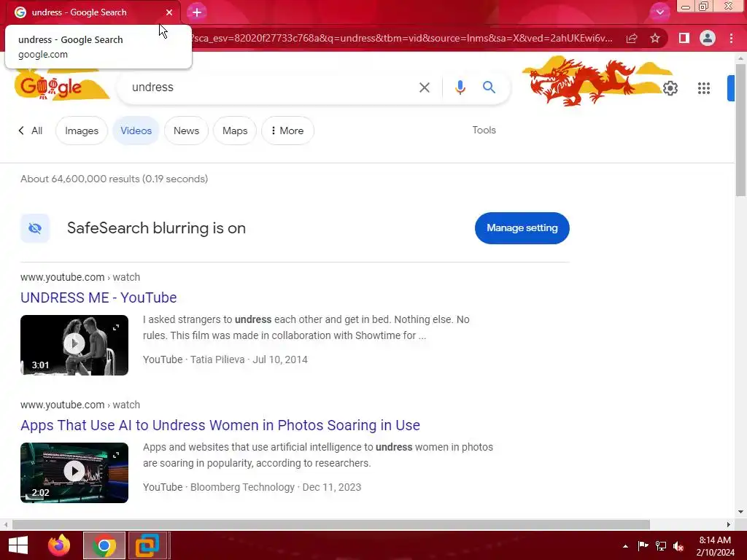This screenshot has width=747, height=560.
Task: Click the scroll right arrow
Action: coord(729,524)
